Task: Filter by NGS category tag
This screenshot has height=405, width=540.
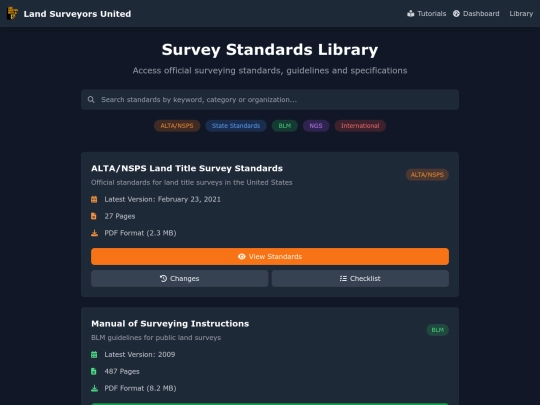Action: pos(316,126)
